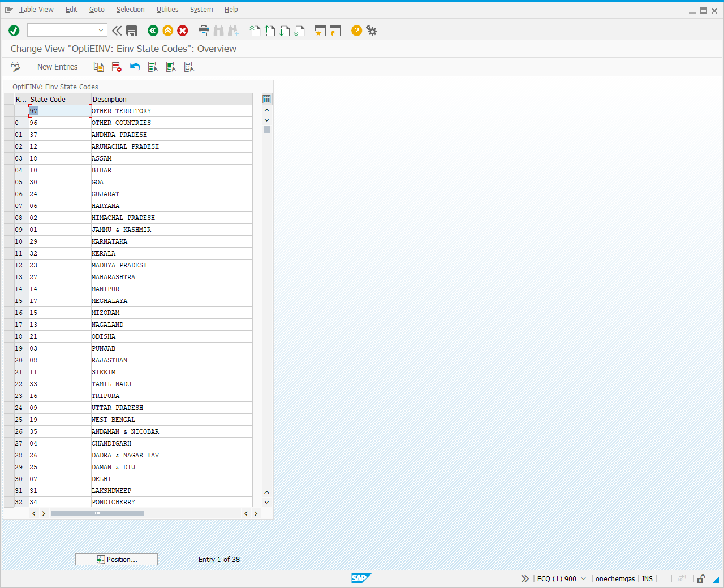The height and width of the screenshot is (588, 724).
Task: Open the Utilities menu
Action: (x=167, y=10)
